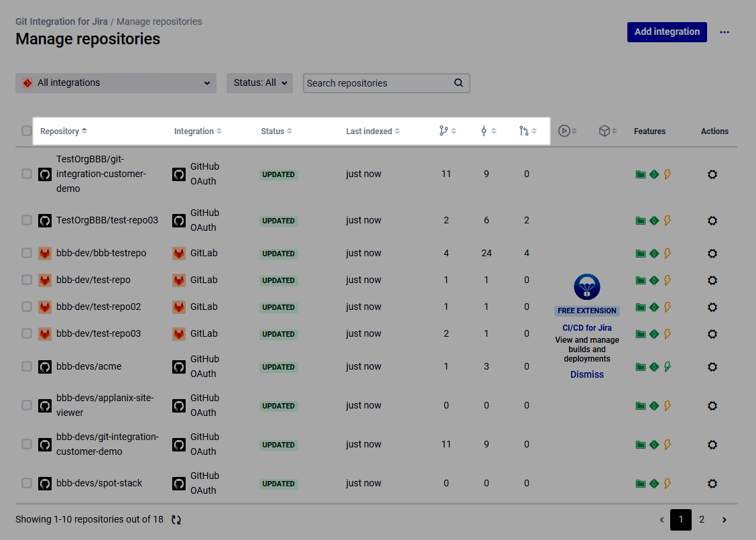
Task: Click the green lightning icon for bbb-devs/acme
Action: (668, 367)
